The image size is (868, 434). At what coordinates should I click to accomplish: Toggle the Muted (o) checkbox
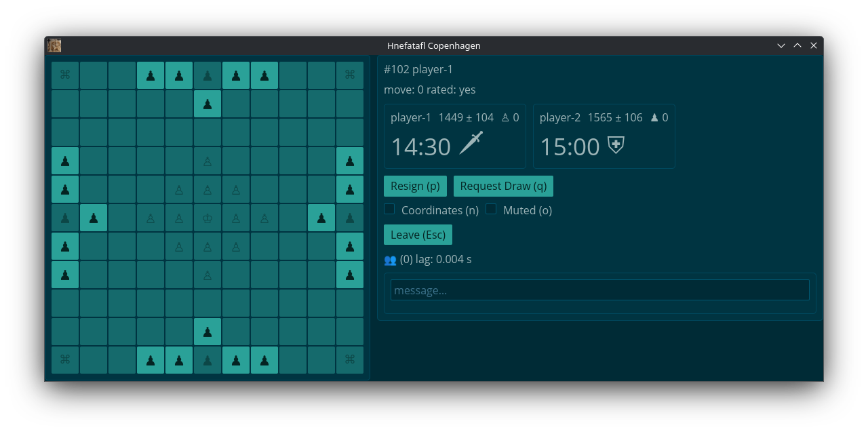tap(491, 210)
